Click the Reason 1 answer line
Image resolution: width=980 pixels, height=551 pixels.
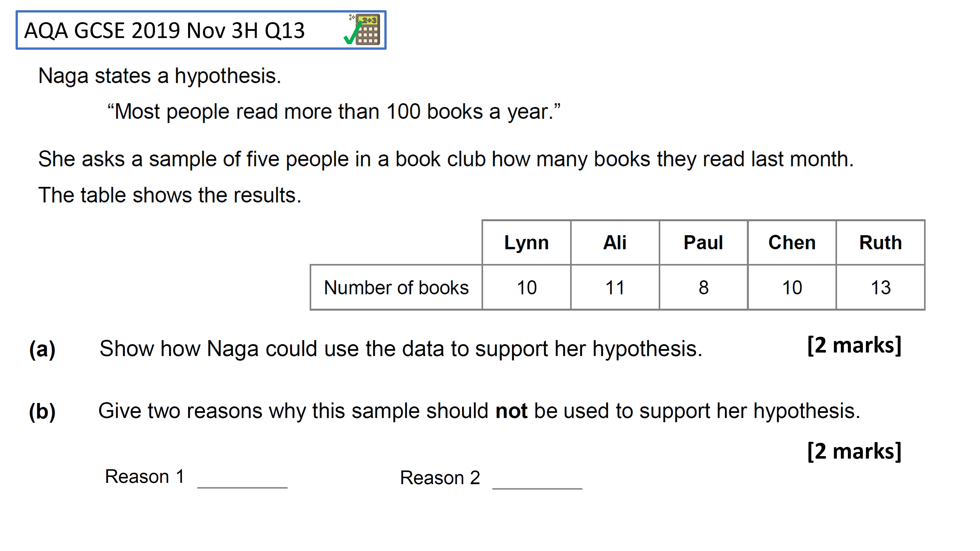click(x=242, y=487)
